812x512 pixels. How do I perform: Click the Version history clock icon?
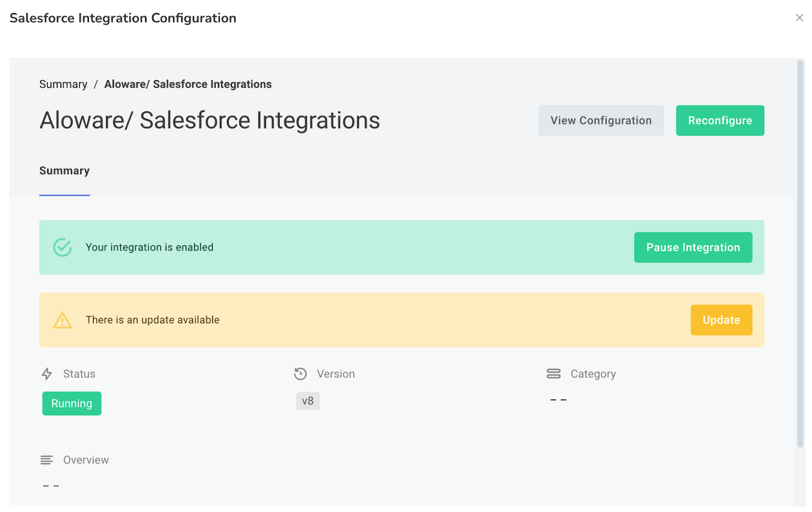(x=300, y=374)
